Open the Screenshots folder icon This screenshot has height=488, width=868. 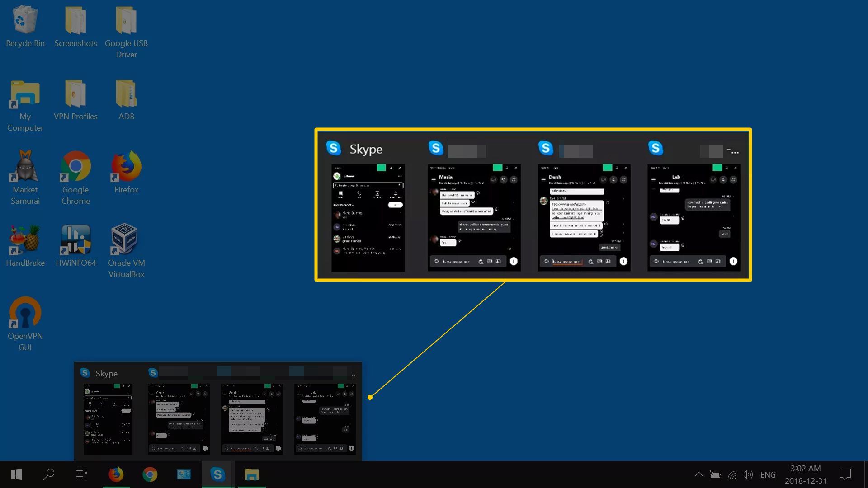[75, 26]
